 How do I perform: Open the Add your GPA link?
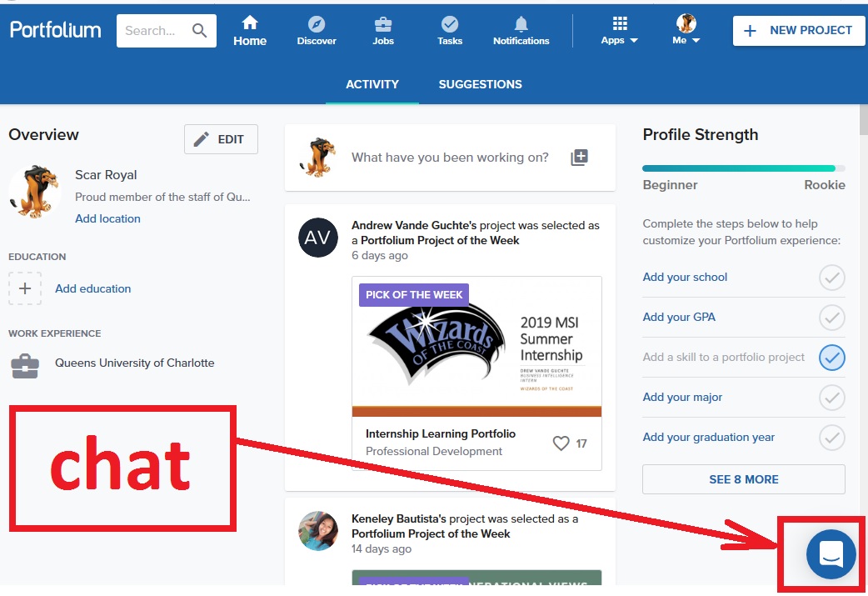pyautogui.click(x=679, y=317)
